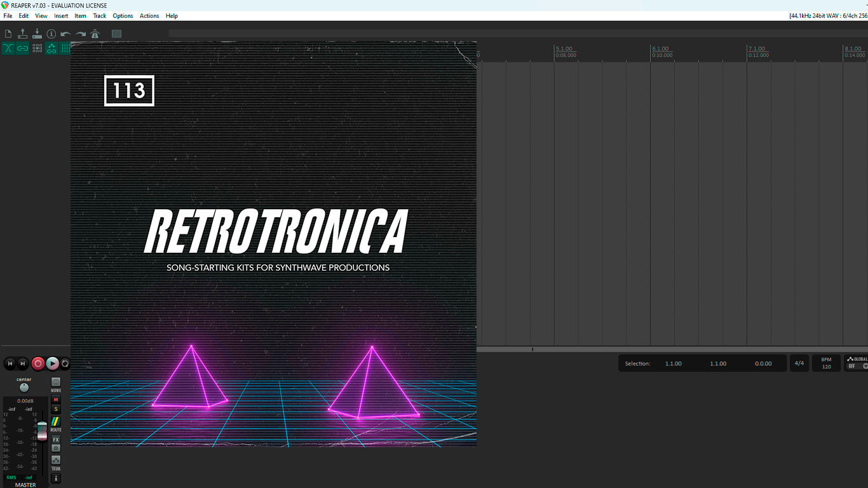Start playback with the play button
The width and height of the screenshot is (868, 488).
[53, 363]
